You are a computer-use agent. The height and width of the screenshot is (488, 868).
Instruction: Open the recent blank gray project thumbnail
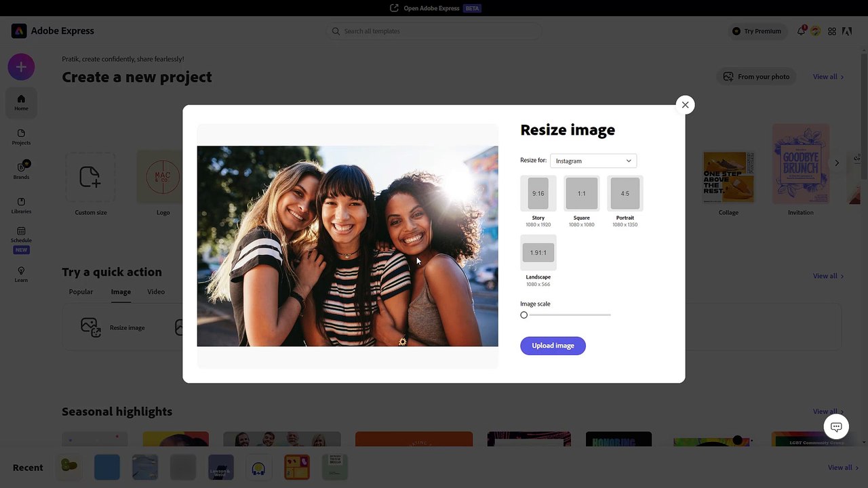point(182,468)
